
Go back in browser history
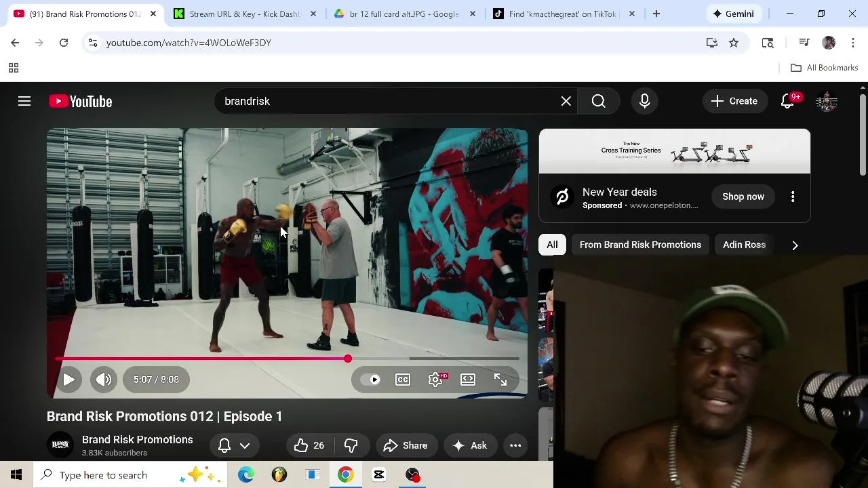(x=15, y=43)
